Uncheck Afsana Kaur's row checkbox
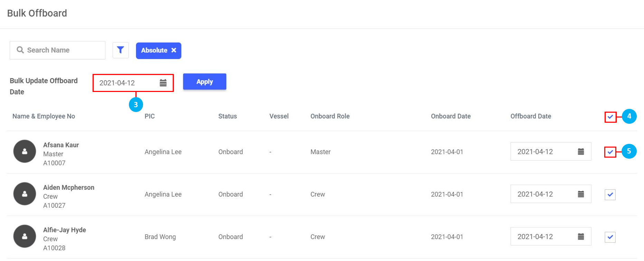This screenshot has height=261, width=644. coord(610,152)
